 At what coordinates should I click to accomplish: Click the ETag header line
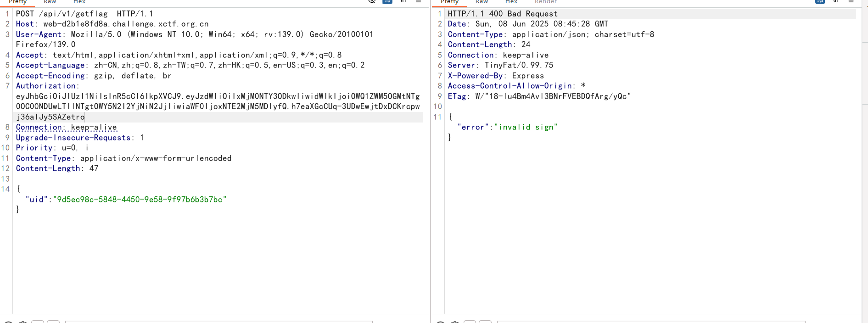click(x=539, y=96)
